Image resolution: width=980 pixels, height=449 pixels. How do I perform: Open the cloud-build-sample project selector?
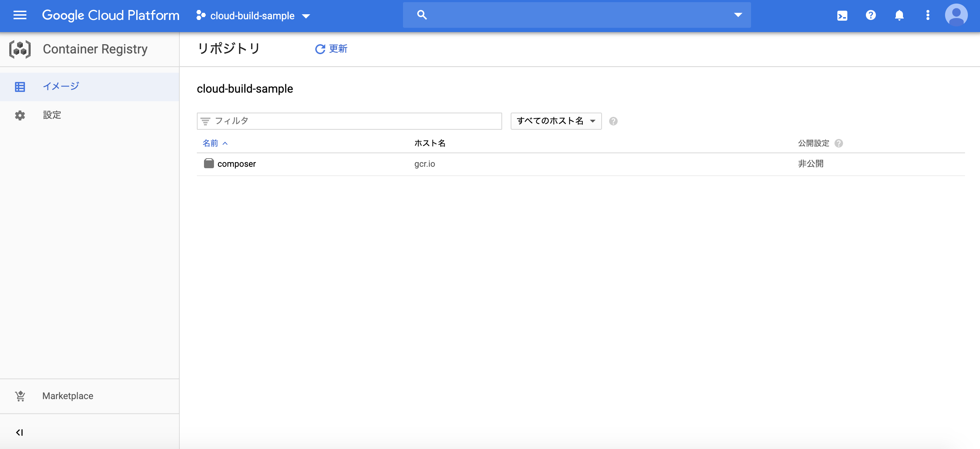pos(253,16)
